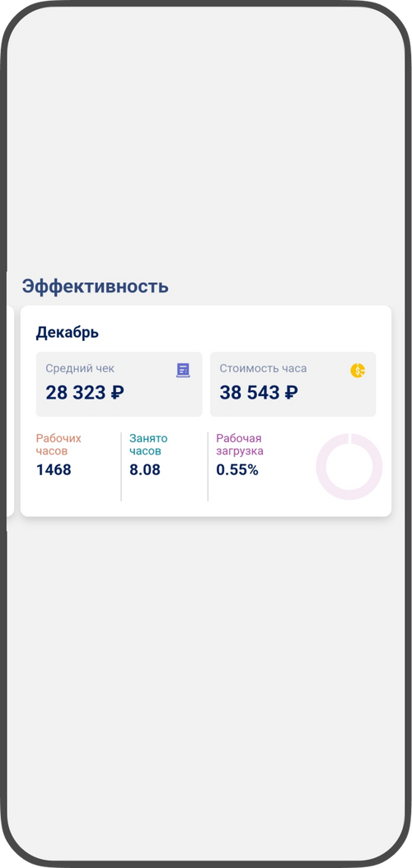This screenshot has height=868, width=412.
Task: Click the divider before Рабочая загрузка
Action: (x=208, y=467)
